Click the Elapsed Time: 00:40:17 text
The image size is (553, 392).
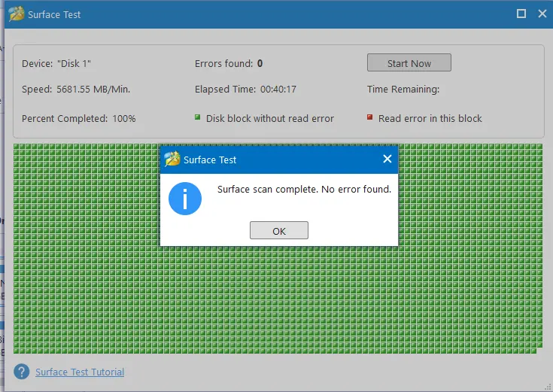245,90
